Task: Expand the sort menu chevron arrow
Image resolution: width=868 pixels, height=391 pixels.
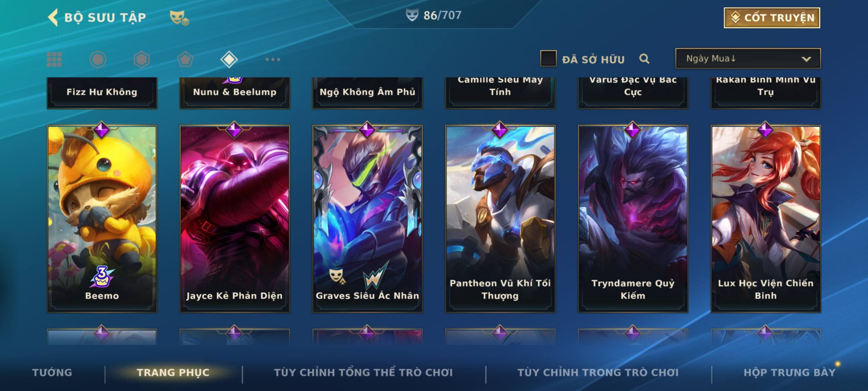Action: coord(806,59)
